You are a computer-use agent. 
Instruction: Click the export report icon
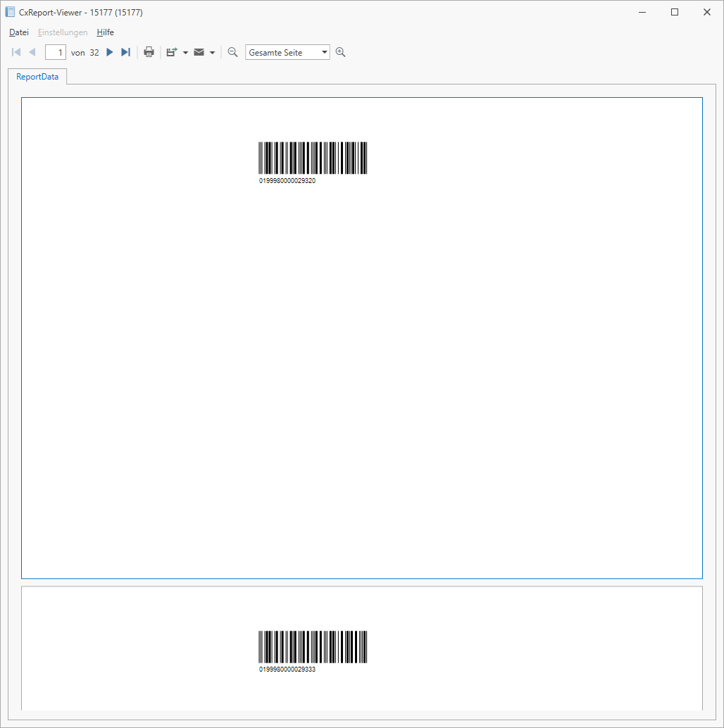click(172, 52)
